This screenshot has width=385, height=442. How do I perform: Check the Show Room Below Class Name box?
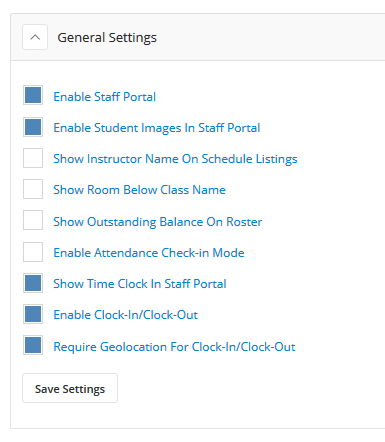tap(33, 189)
